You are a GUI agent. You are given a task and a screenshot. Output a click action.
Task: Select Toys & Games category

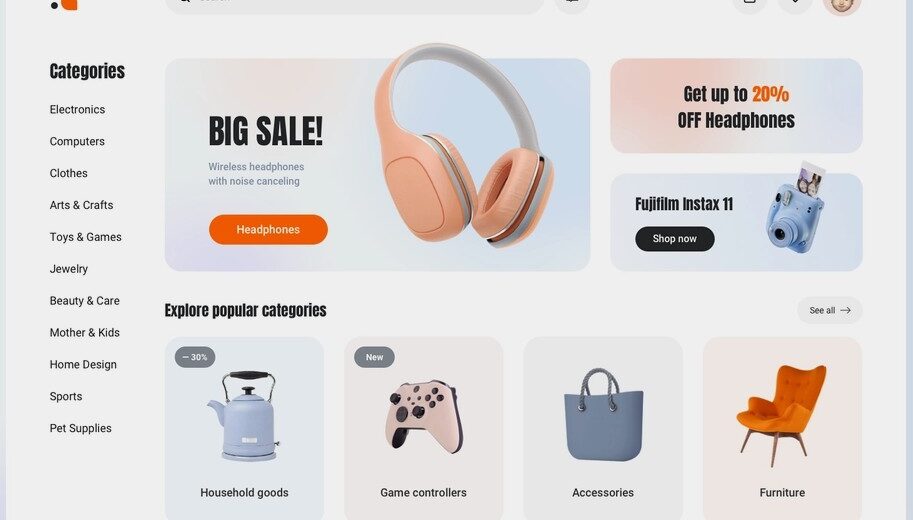coord(86,237)
